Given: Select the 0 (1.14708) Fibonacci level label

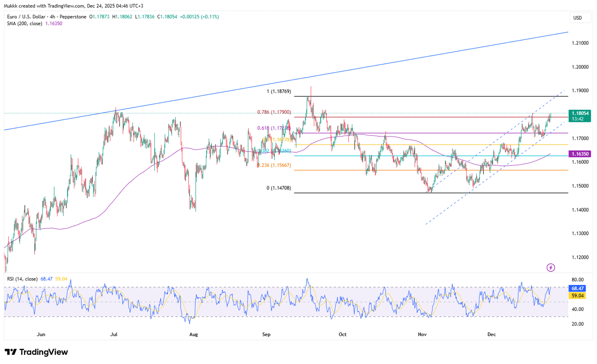Looking at the screenshot, I should pyautogui.click(x=279, y=188).
